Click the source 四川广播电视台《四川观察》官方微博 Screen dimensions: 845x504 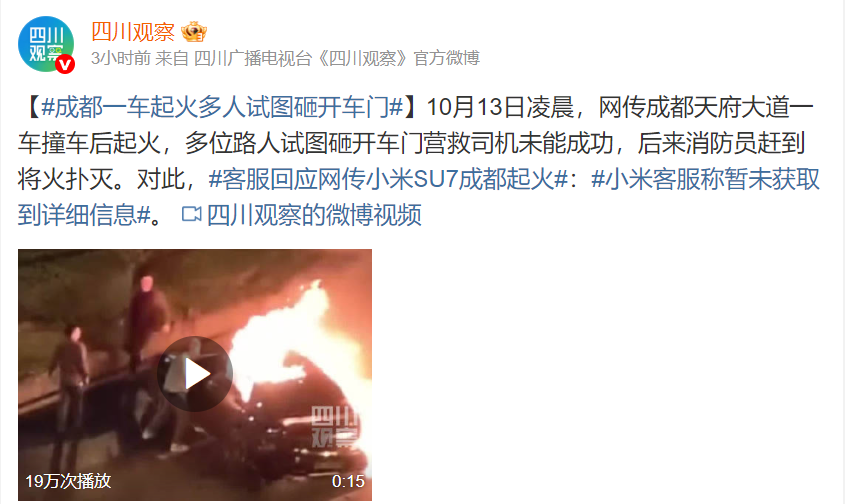click(337, 58)
